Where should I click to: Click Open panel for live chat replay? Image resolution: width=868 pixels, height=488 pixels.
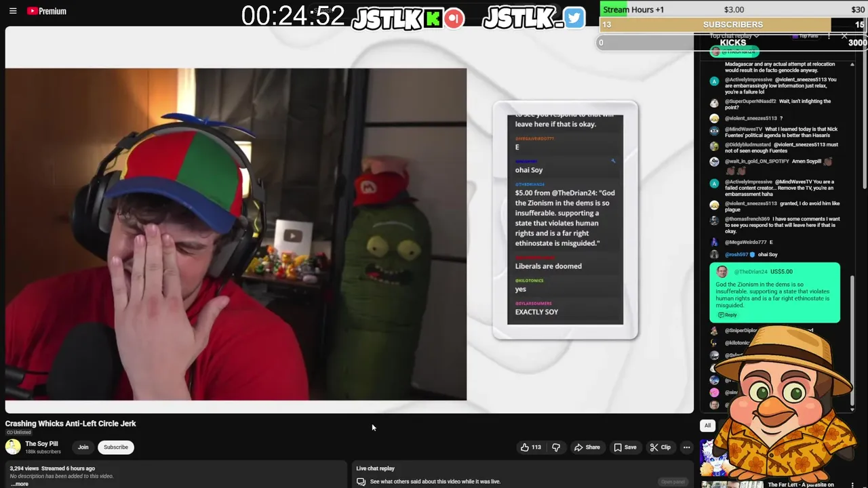pos(673,482)
